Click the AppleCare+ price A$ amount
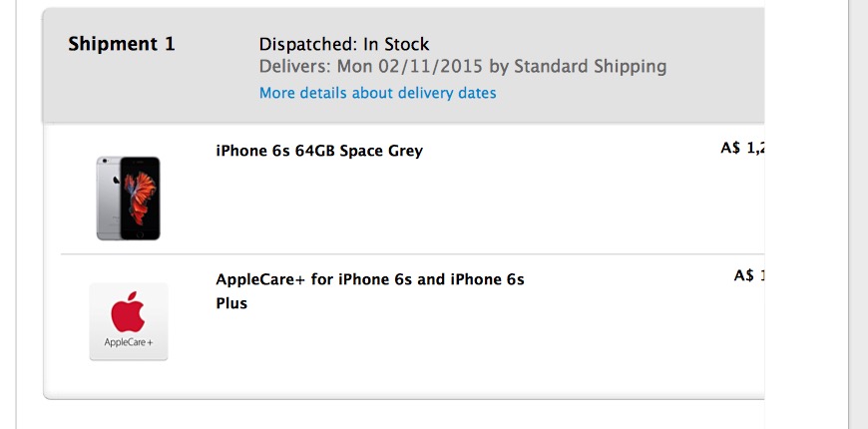Screen dimensions: 868x429 [748, 275]
